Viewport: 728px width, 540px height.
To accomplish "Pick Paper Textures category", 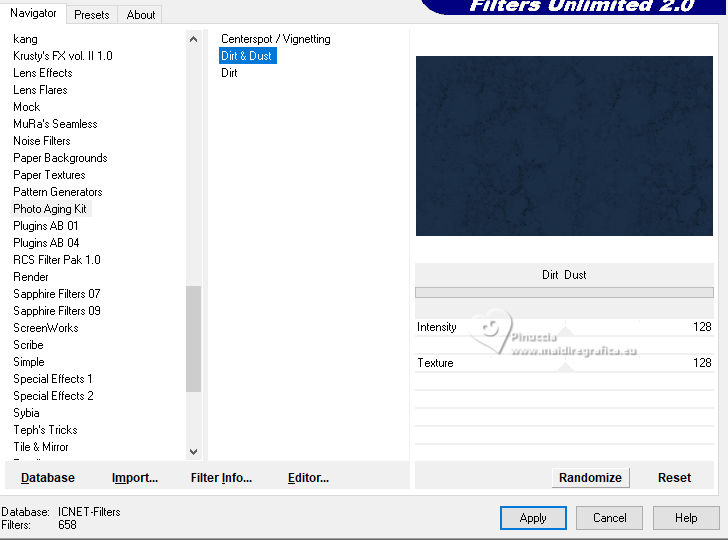I will tap(49, 175).
